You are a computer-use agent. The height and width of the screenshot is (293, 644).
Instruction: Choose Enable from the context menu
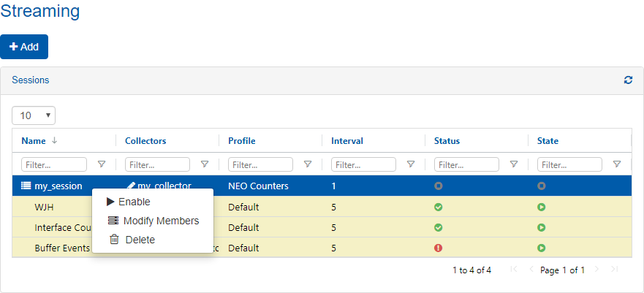click(134, 202)
